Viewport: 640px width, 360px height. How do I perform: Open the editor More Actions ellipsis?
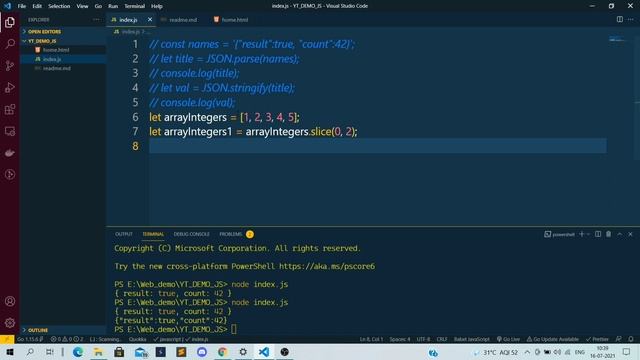coord(631,19)
